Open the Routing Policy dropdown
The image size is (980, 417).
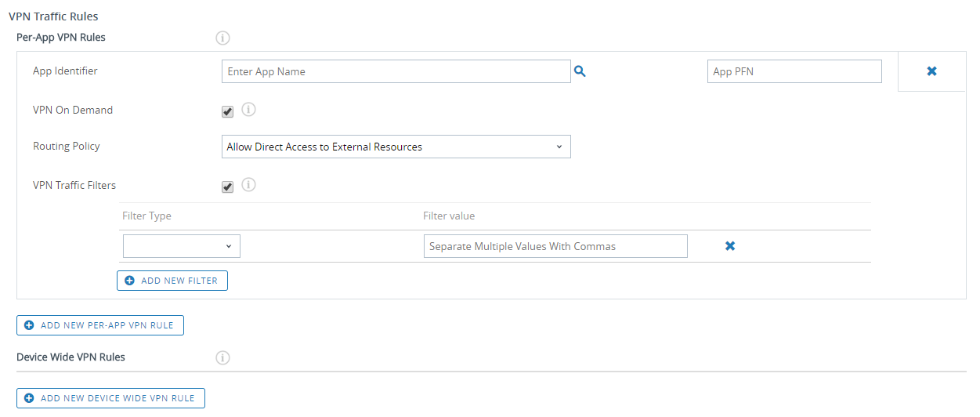[396, 147]
